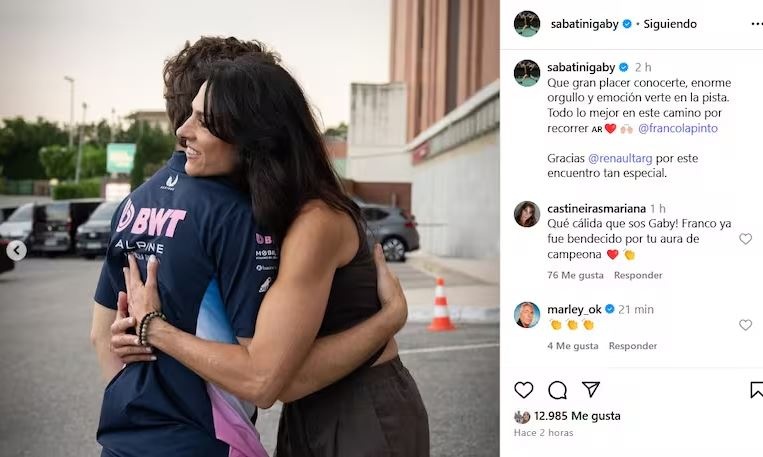Save post with bookmark icon
Screen dimensions: 763x457
757,390
